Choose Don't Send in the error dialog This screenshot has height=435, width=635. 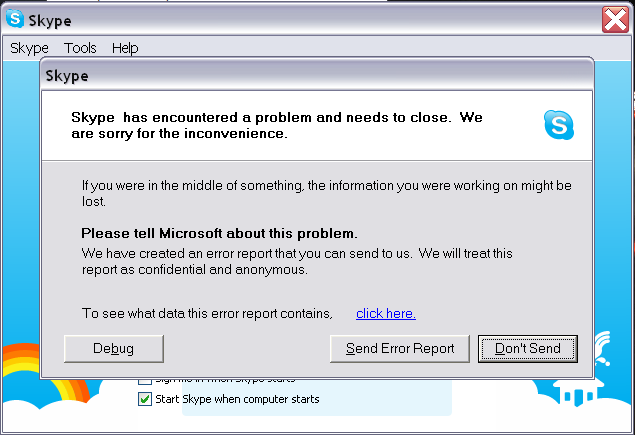pos(528,348)
